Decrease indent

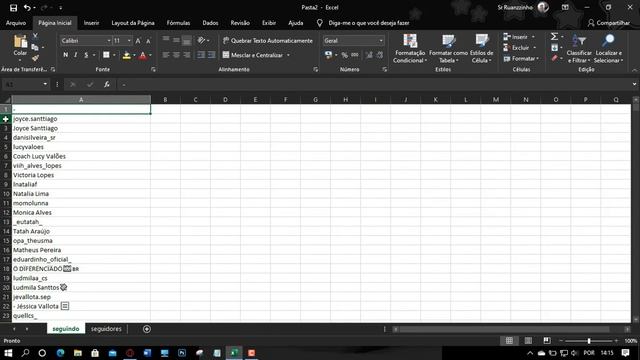pyautogui.click(x=201, y=55)
